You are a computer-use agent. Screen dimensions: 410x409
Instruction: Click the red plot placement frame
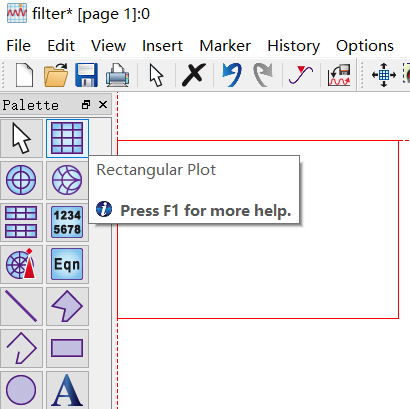258,229
